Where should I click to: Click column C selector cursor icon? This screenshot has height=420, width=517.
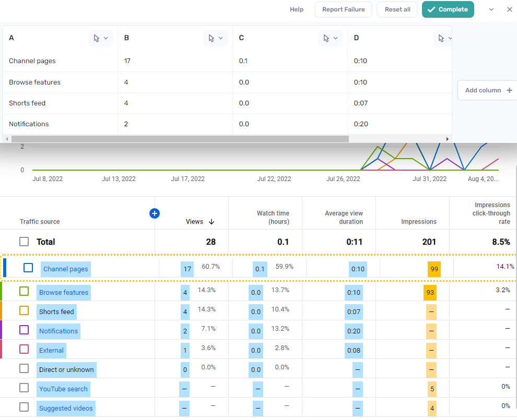point(326,38)
